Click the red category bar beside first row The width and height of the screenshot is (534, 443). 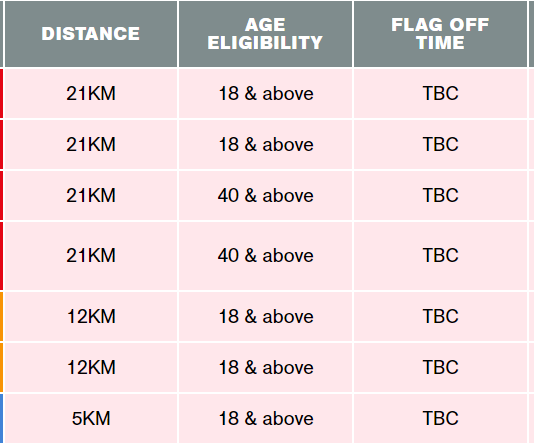point(1,93)
